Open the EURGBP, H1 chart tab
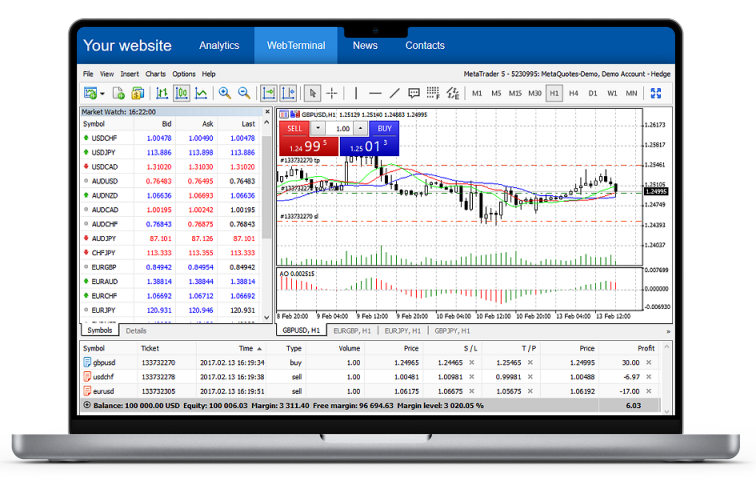The image size is (756, 489). (352, 331)
